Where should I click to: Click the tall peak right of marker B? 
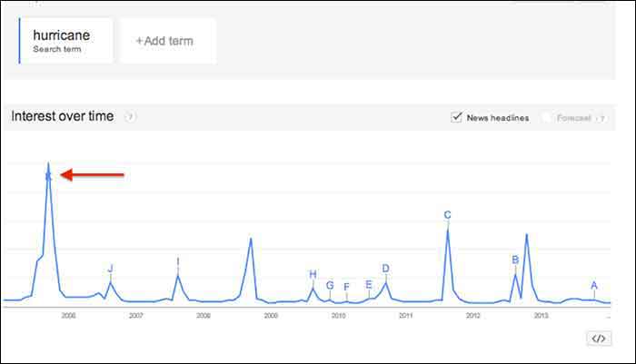point(526,236)
